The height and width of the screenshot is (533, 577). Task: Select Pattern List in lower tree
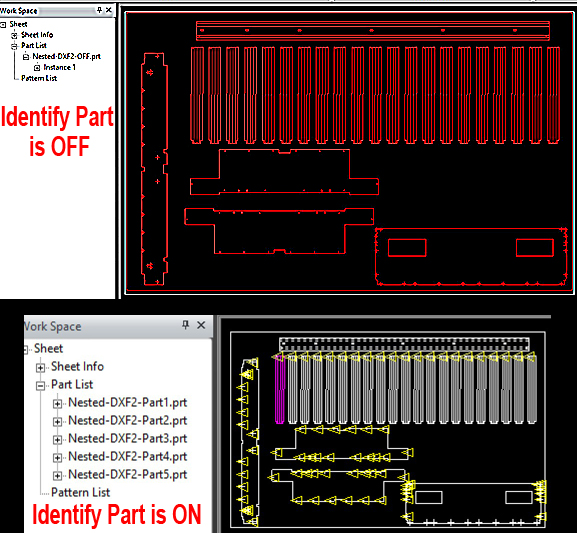(x=80, y=492)
